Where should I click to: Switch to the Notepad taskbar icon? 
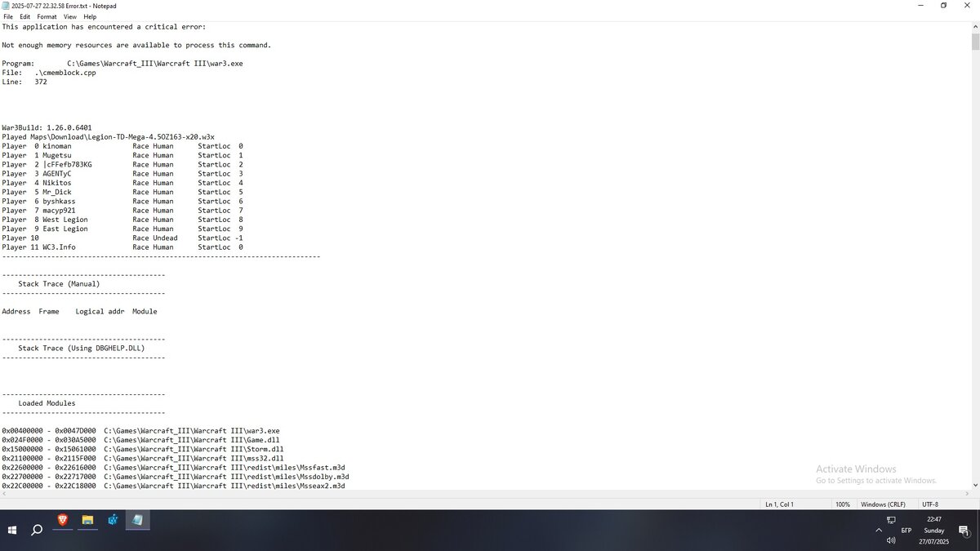[137, 520]
